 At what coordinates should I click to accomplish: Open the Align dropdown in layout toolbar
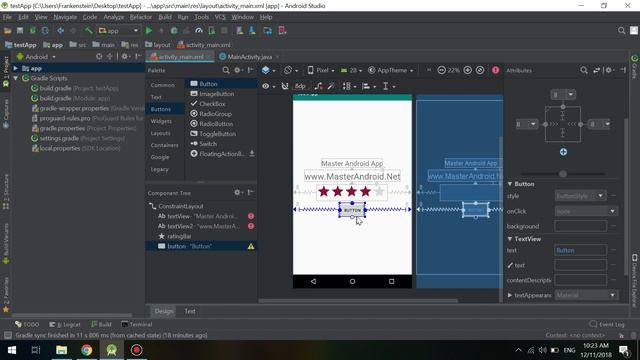[369, 86]
